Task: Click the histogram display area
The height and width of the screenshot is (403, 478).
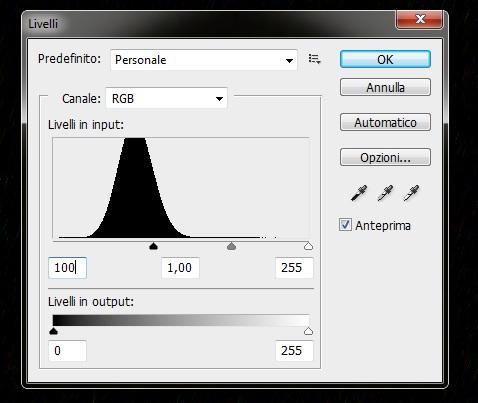Action: (181, 188)
